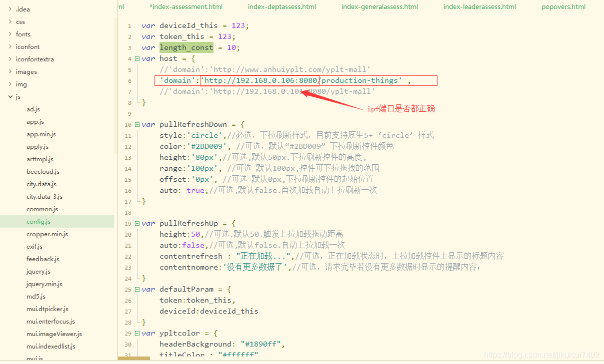
Task: Switch to index-generalassess.html tab
Action: (379, 7)
